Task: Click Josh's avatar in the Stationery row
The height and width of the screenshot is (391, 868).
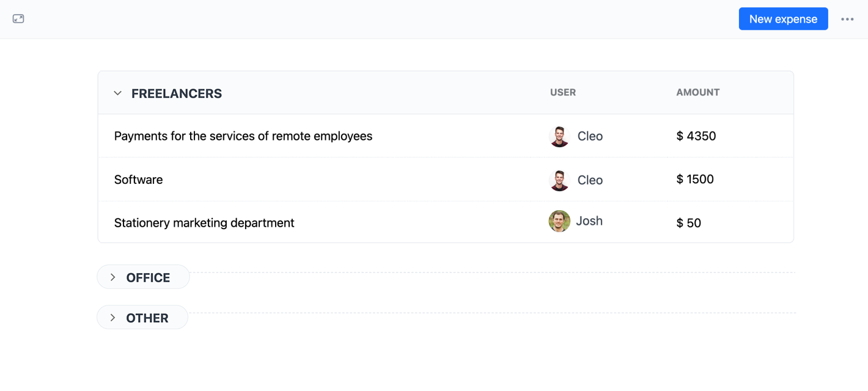Action: point(559,221)
